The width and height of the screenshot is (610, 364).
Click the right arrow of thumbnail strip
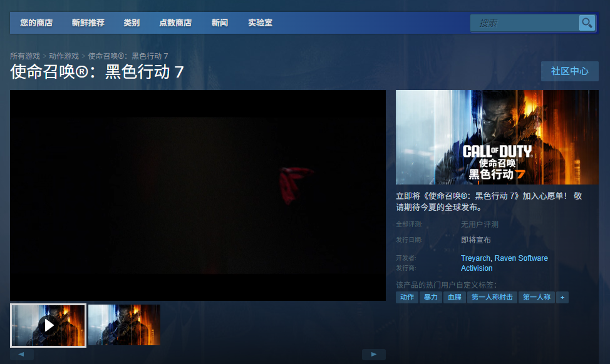374,354
